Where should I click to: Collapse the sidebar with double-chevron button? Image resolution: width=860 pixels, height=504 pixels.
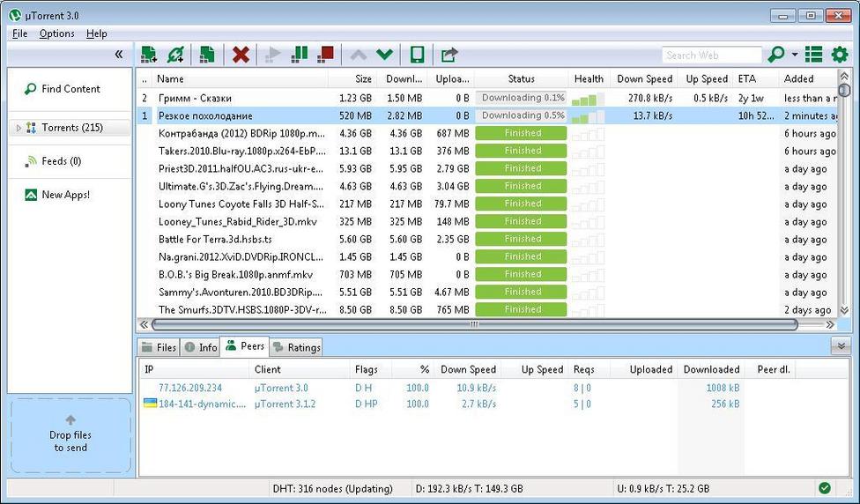point(119,55)
